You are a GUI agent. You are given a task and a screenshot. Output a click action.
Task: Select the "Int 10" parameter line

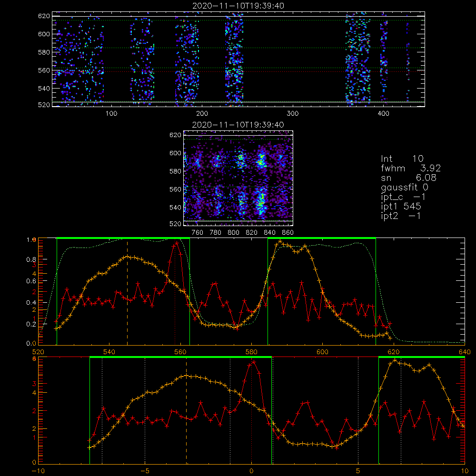[402, 159]
